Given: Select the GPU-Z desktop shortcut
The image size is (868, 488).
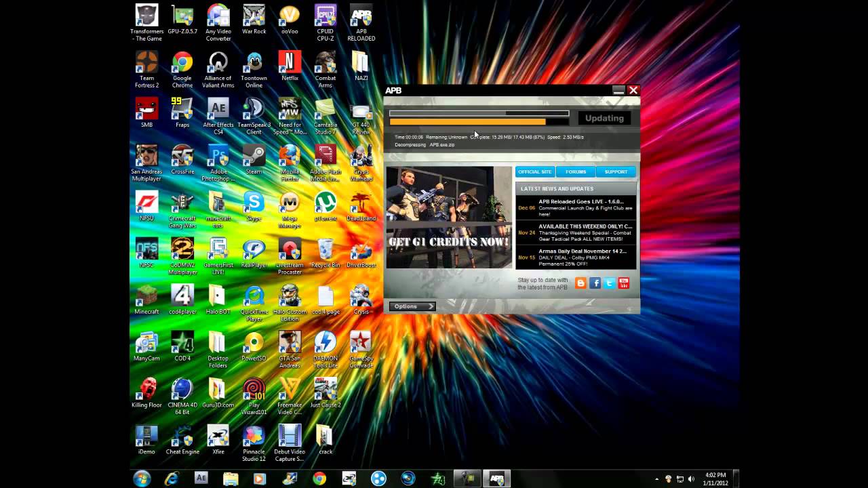Looking at the screenshot, I should tap(182, 20).
